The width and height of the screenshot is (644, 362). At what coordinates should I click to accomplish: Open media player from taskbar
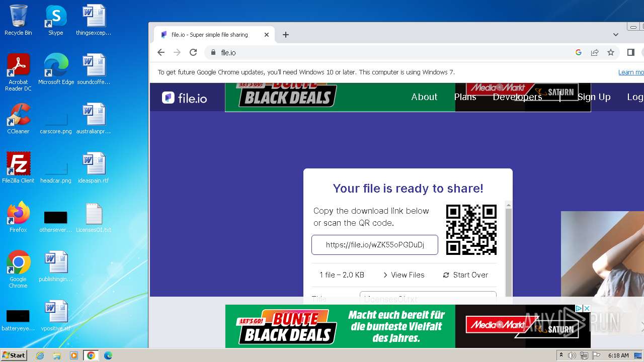coord(74,355)
